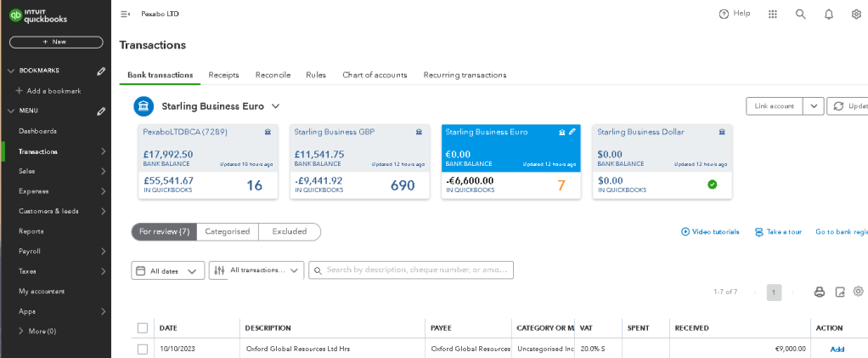Show the Excluded transactions
Screen dimensions: 868x358
point(290,231)
